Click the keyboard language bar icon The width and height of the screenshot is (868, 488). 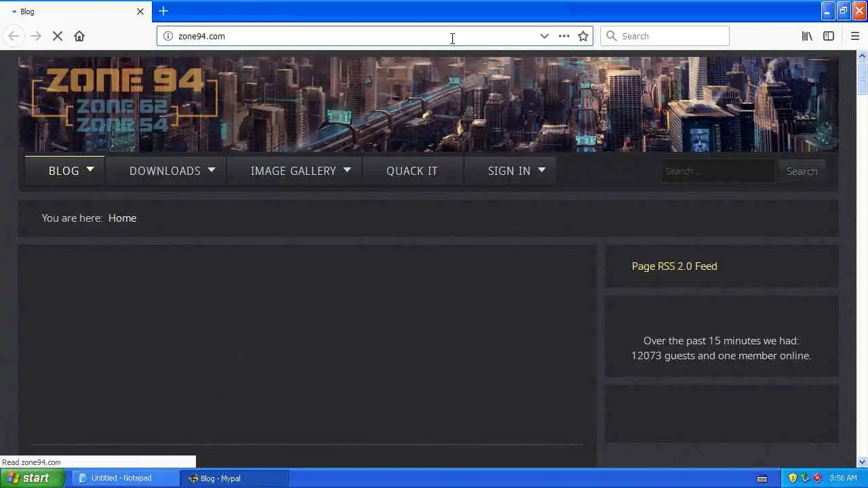pos(762,479)
